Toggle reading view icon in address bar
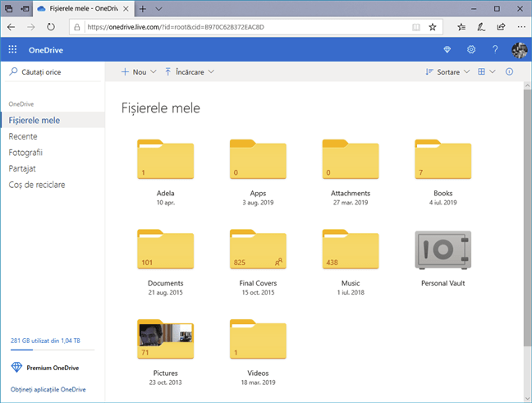This screenshot has height=403, width=532. [416, 27]
